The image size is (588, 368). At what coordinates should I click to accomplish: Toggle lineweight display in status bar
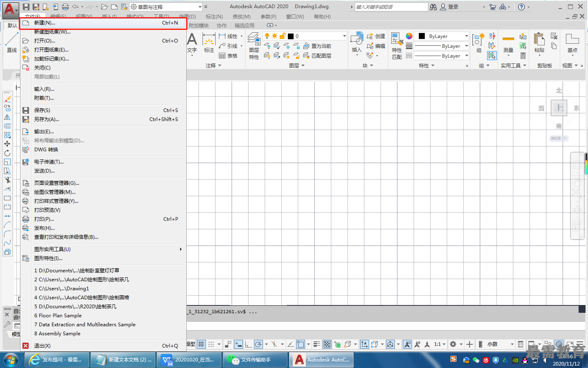click(316, 344)
